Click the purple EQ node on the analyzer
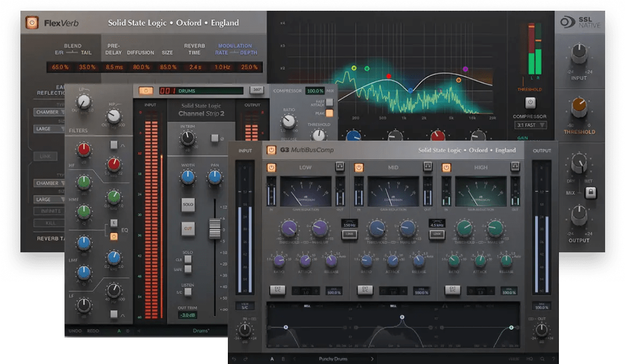Screen dimensions: 625x364 point(465,69)
